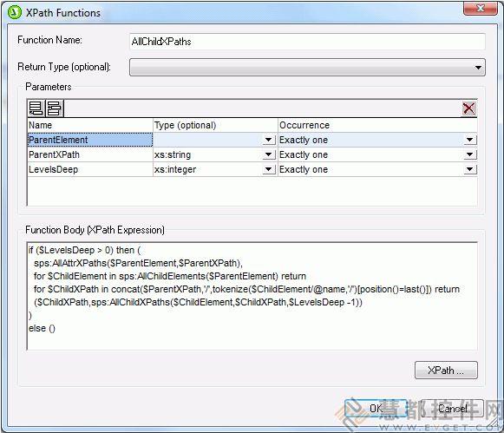Select the LevelsDeep name cell
The height and width of the screenshot is (433, 504).
tap(90, 169)
